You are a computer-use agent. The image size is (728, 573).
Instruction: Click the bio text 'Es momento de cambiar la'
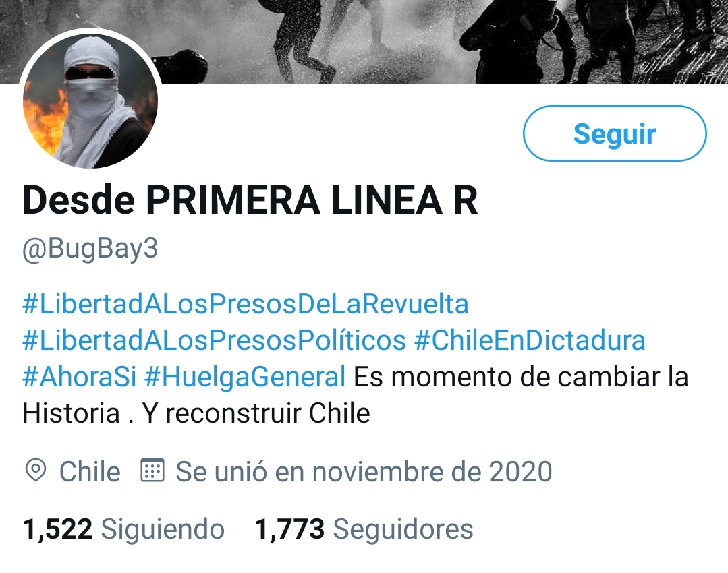click(521, 376)
